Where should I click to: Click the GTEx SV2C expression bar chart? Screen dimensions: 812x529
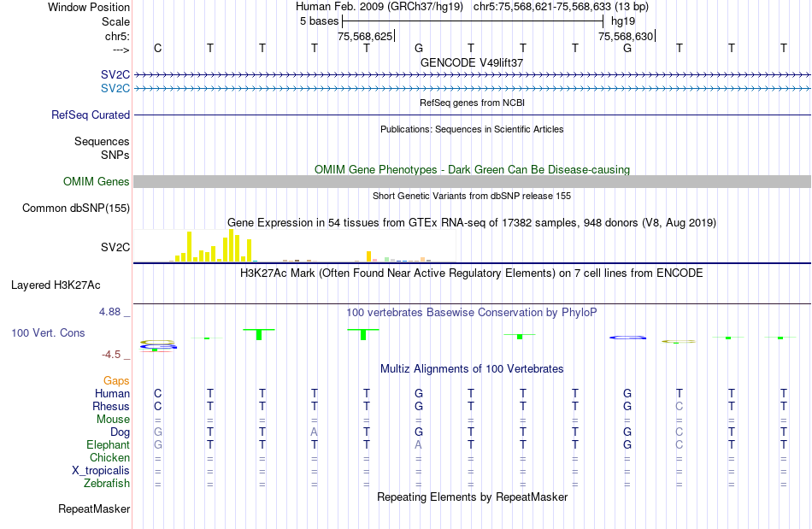click(295, 246)
